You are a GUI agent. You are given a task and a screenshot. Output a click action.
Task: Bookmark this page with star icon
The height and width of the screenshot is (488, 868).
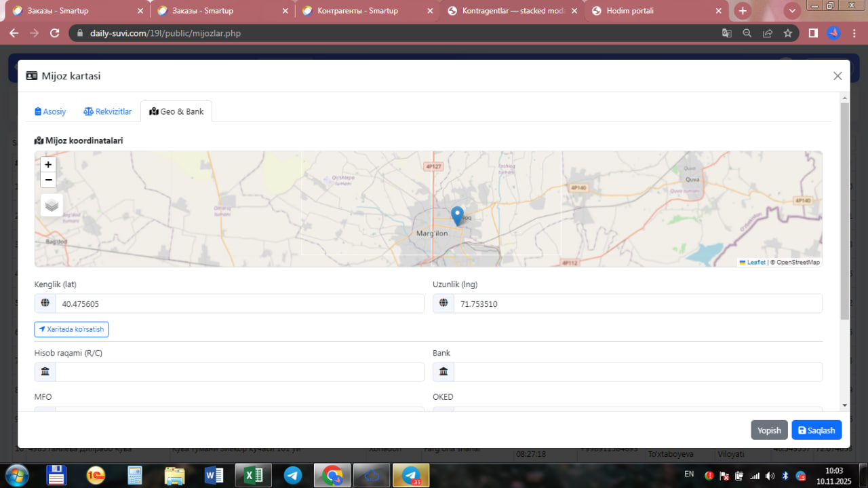[787, 33]
